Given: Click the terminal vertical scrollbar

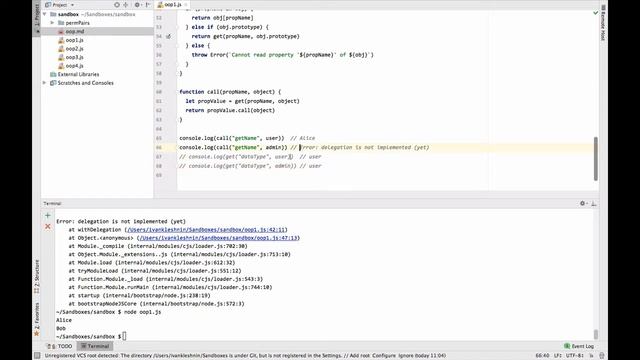Looking at the screenshot, I should pyautogui.click(x=596, y=334).
